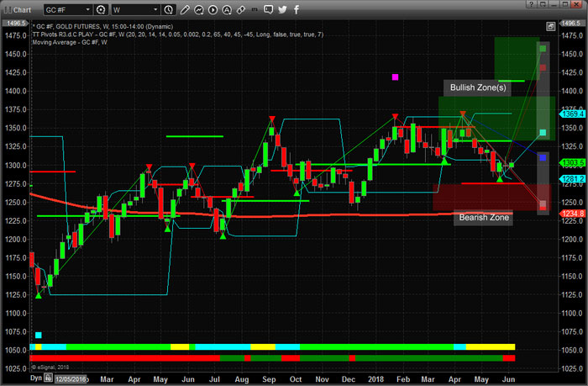Click the 1369.4 cyan price tag
The image size is (588, 386).
click(573, 114)
